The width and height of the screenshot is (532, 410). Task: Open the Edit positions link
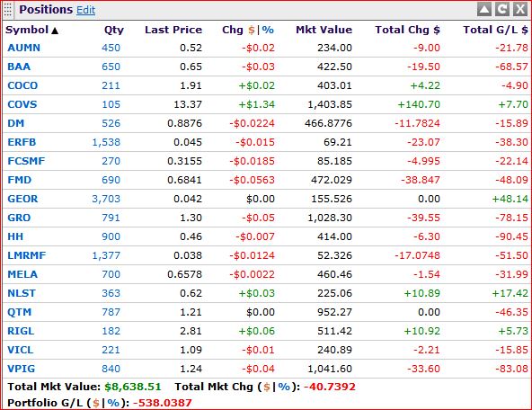point(86,10)
